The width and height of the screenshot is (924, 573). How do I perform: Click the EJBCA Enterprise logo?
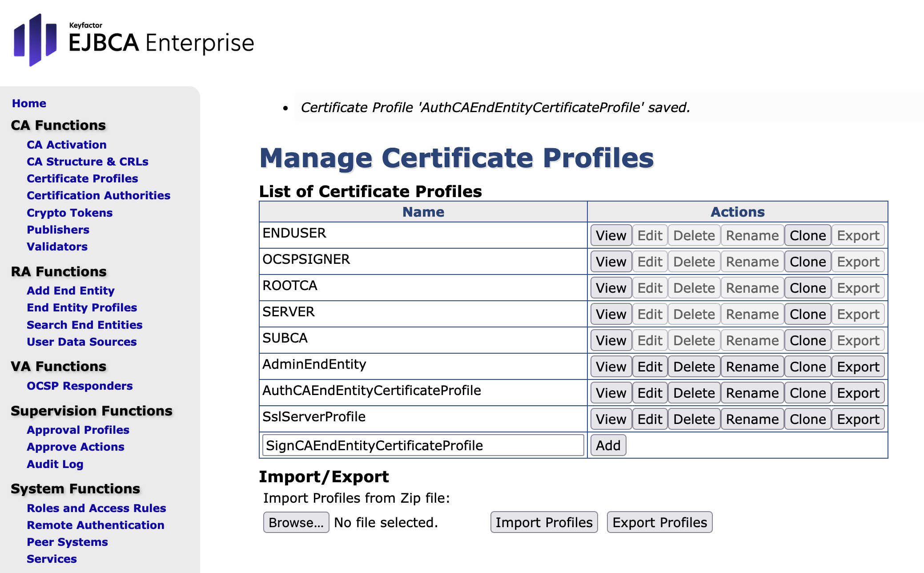133,41
